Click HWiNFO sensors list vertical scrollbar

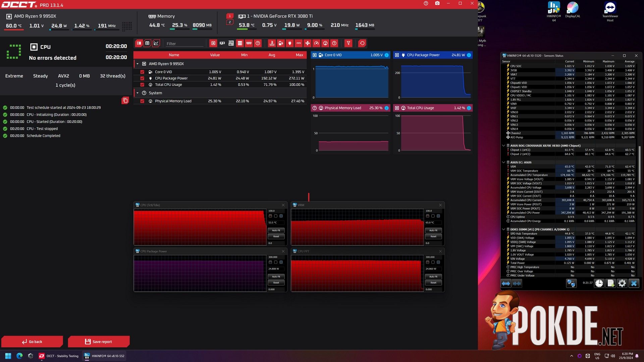coord(639,165)
